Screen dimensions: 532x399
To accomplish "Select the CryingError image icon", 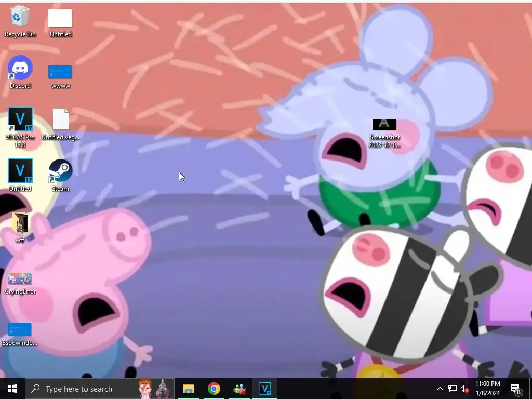I will [20, 284].
